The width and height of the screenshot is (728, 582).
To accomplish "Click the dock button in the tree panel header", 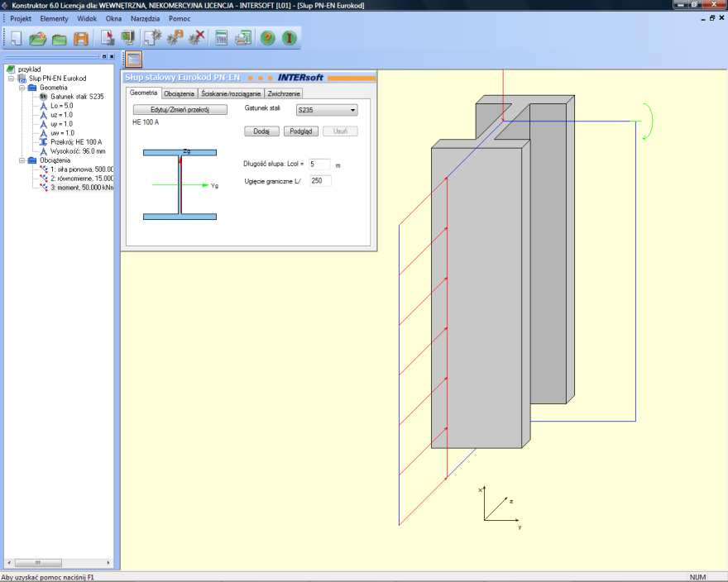I will (104, 56).
